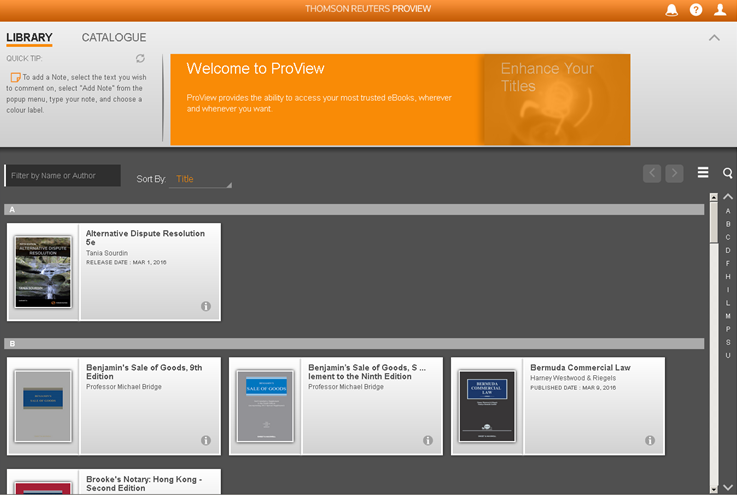Jump to letter A in alphabet index
Viewport: 737px width, 495px height.
[x=728, y=211]
